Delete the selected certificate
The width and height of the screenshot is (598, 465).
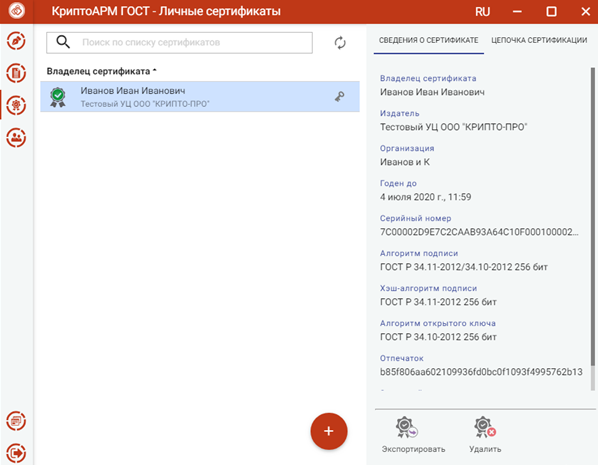485,435
